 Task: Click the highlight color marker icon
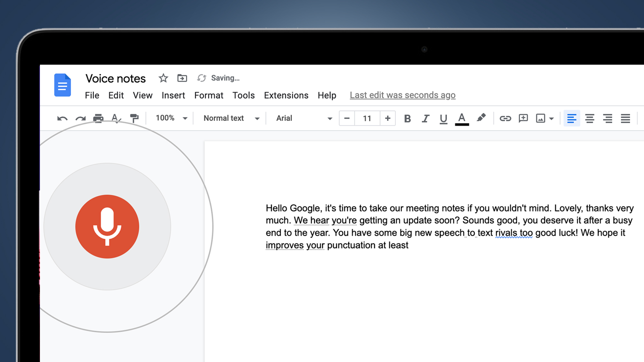click(481, 118)
